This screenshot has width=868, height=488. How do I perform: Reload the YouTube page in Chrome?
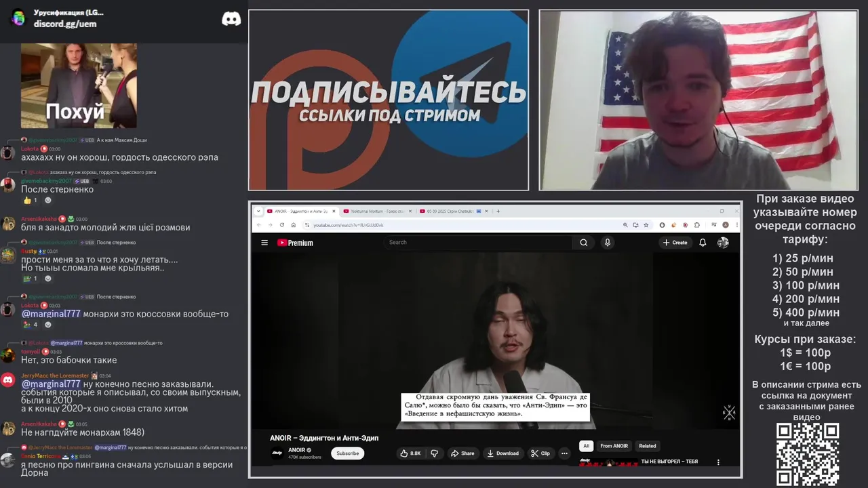(281, 224)
